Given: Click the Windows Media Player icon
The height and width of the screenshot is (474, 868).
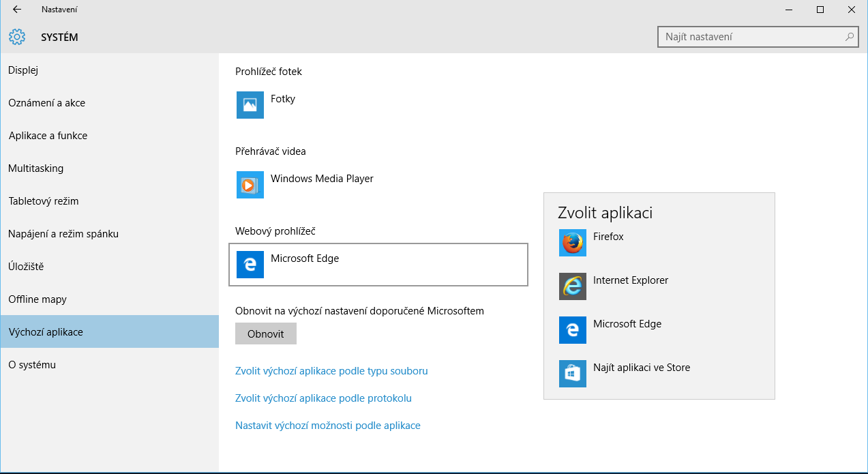Looking at the screenshot, I should (x=250, y=185).
